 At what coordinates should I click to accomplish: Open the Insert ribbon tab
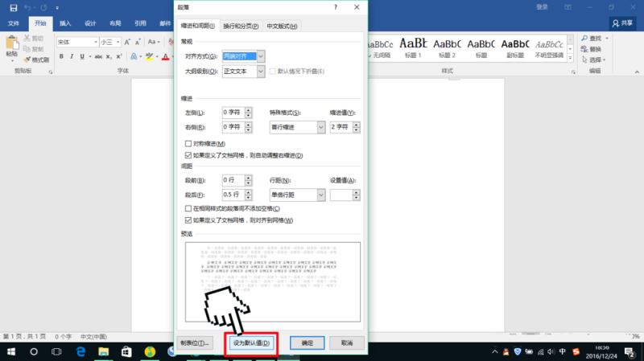(x=65, y=23)
